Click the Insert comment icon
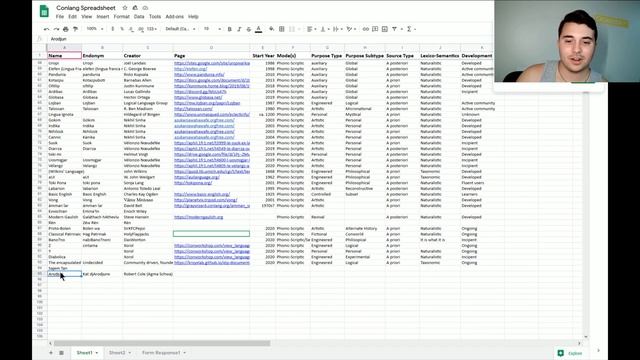Screen dimensions: 640x360 pos(375,29)
